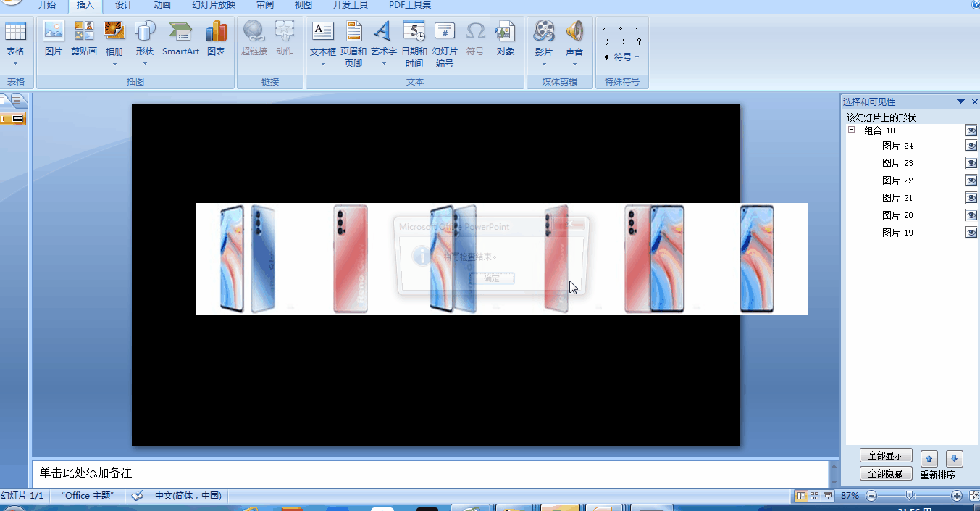
Task: Insert a SmartArt graphic
Action: pyautogui.click(x=180, y=38)
